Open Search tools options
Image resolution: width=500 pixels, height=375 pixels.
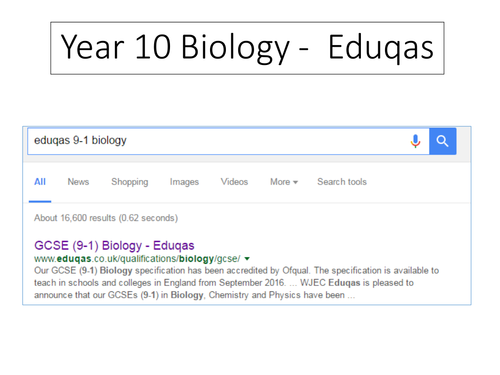(342, 182)
